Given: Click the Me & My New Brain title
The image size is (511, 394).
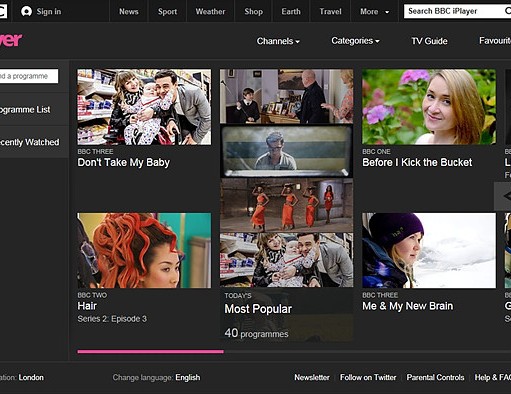Looking at the screenshot, I should (x=408, y=306).
